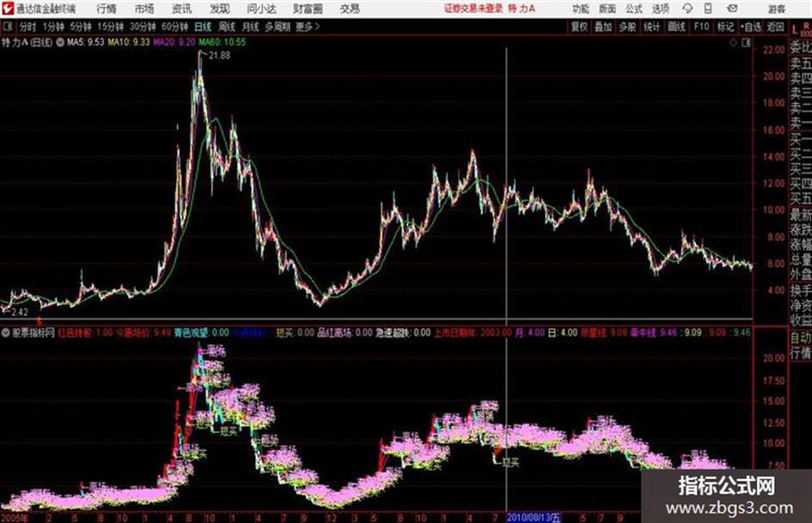Click the 最新 row in the side panel
Screen dimensions: 812x523
[801, 213]
